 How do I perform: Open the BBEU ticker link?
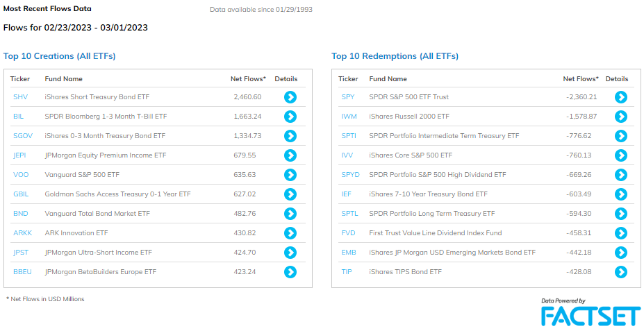click(x=22, y=272)
